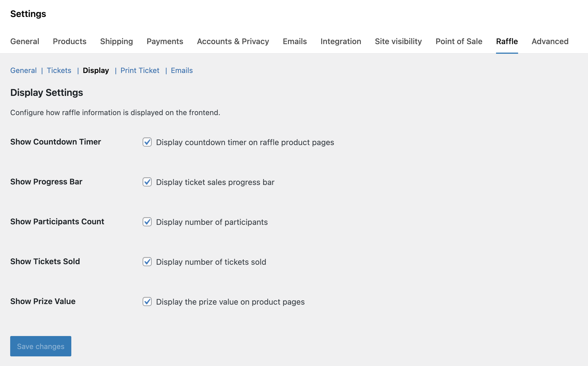588x366 pixels.
Task: Open the Tickets subsection
Action: [x=59, y=70]
